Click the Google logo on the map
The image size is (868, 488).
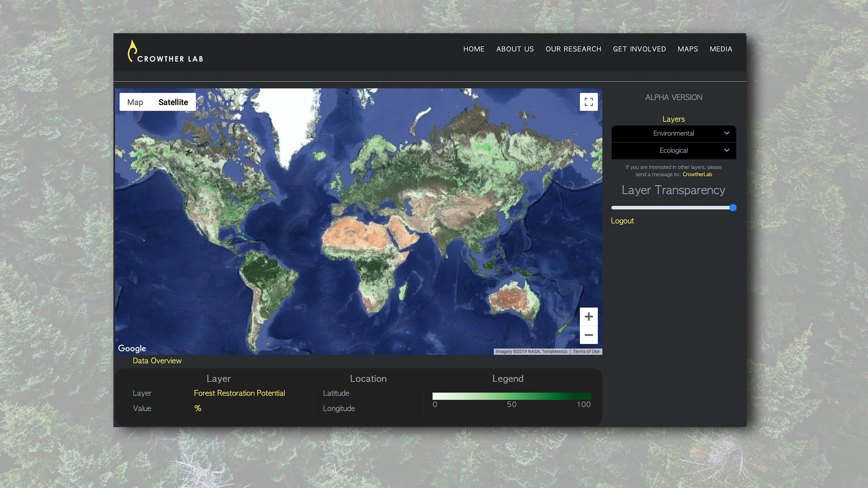pos(132,348)
